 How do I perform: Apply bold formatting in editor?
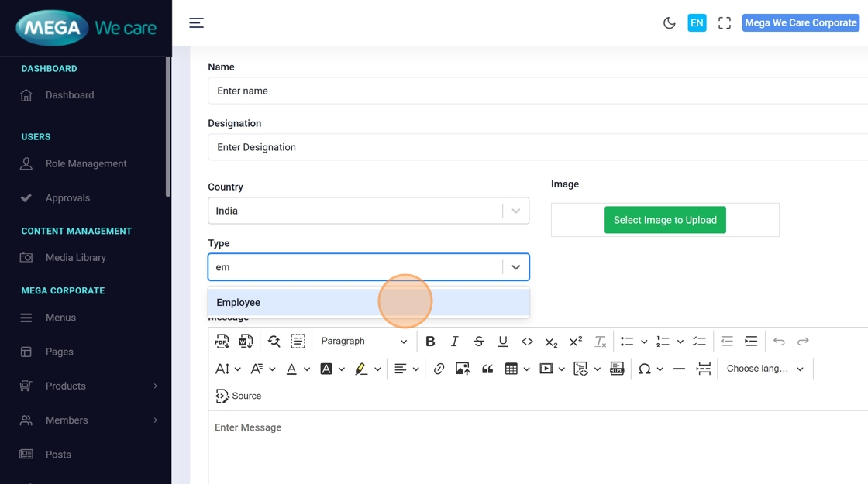click(x=430, y=342)
